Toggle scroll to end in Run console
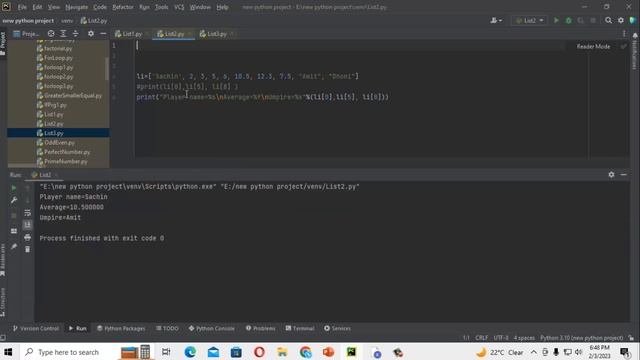The height and width of the screenshot is (360, 640). (27, 225)
